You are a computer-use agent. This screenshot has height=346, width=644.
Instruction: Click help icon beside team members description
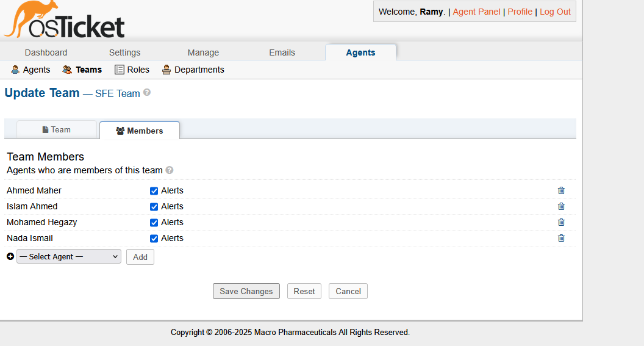[170, 170]
